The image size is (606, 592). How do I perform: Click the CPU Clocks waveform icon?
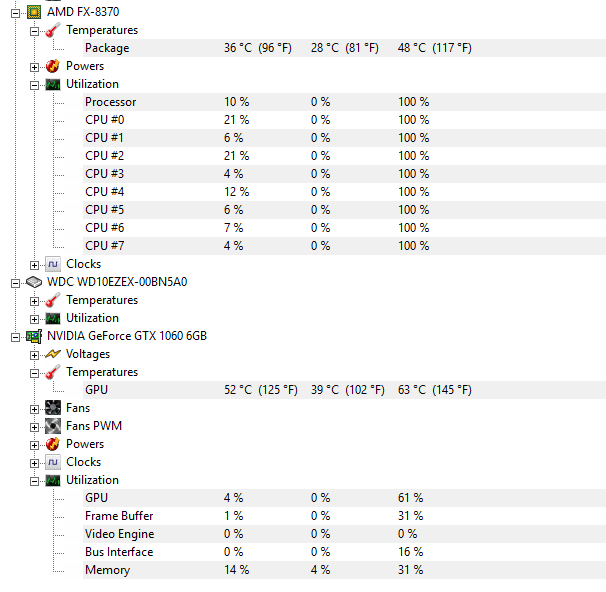(x=53, y=264)
